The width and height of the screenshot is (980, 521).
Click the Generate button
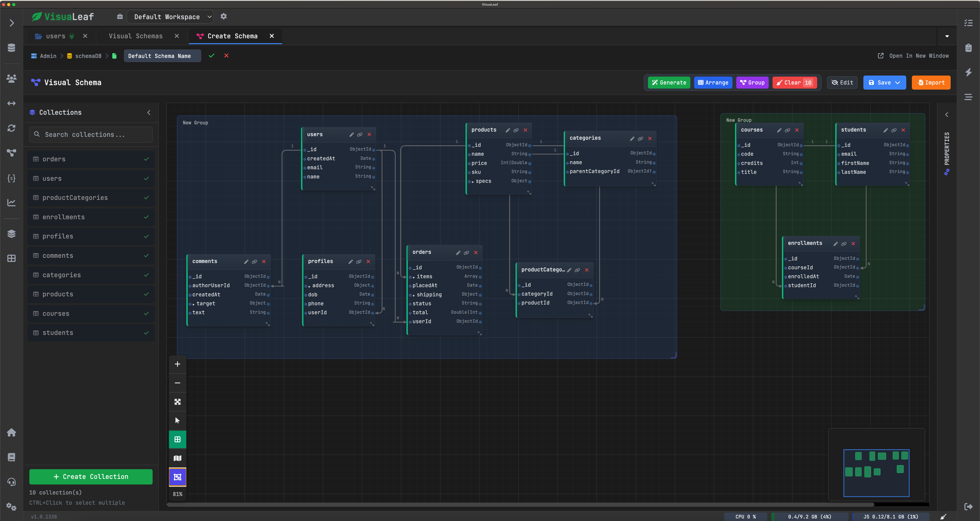click(669, 83)
